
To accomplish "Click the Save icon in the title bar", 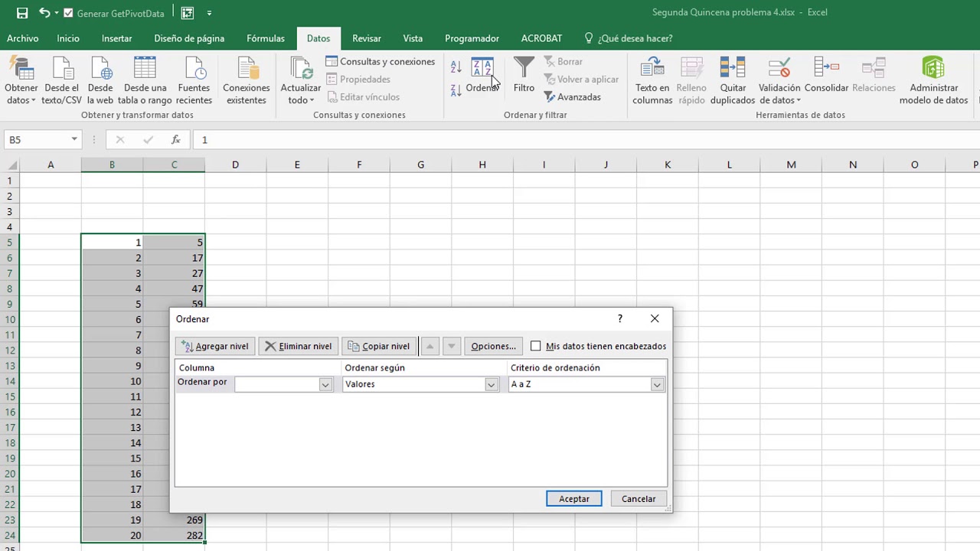I will [x=22, y=13].
